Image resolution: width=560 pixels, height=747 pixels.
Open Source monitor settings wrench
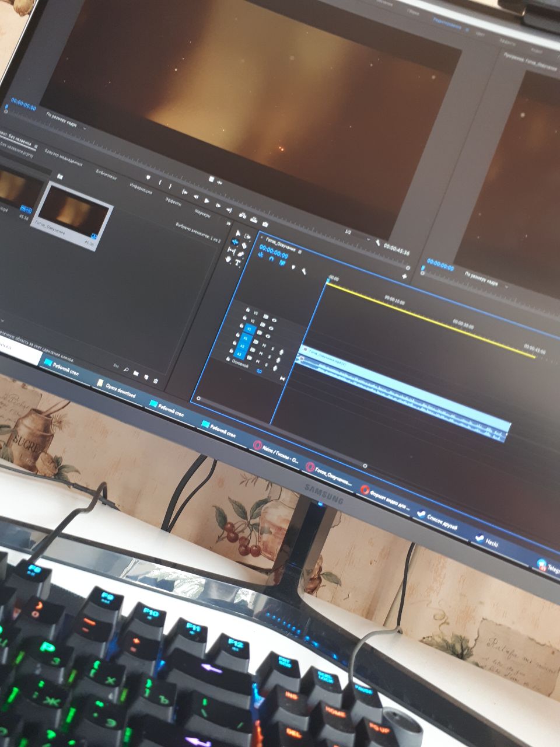coord(377,242)
